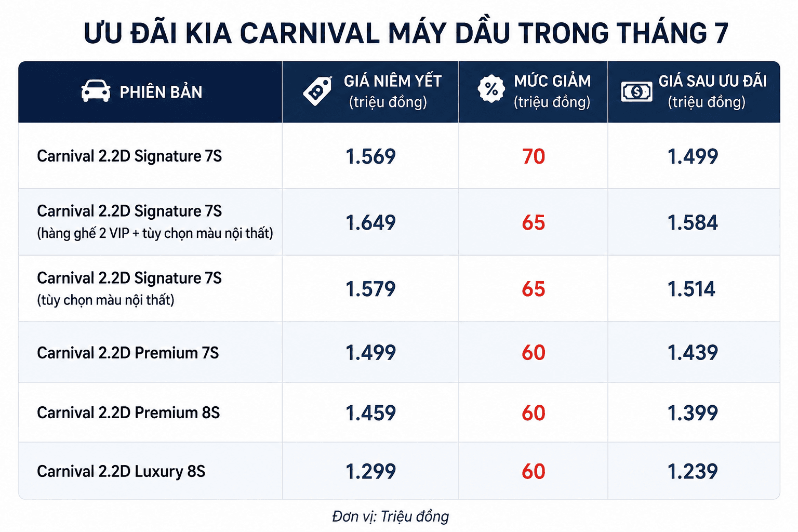Click the infographic title ƯU ĐÃI KIA CARNIVAL
Image resolution: width=798 pixels, height=532 pixels.
point(406,33)
